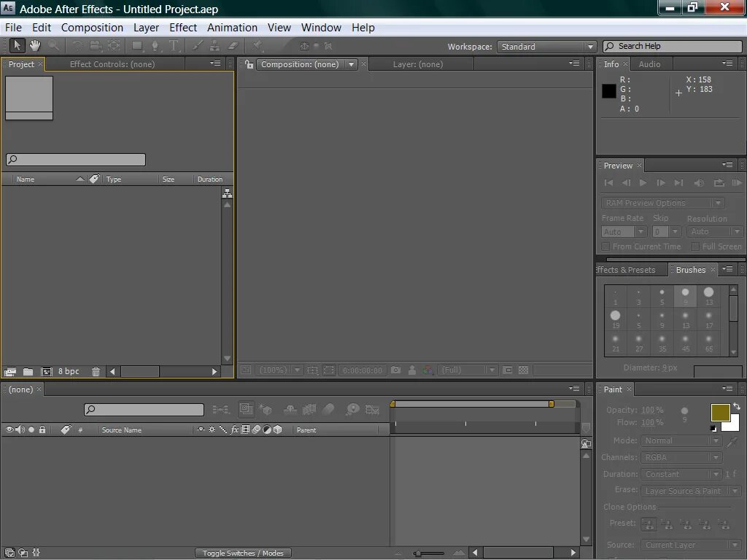Screen dimensions: 747x560
Task: Click the Search Help field
Action: 673,46
